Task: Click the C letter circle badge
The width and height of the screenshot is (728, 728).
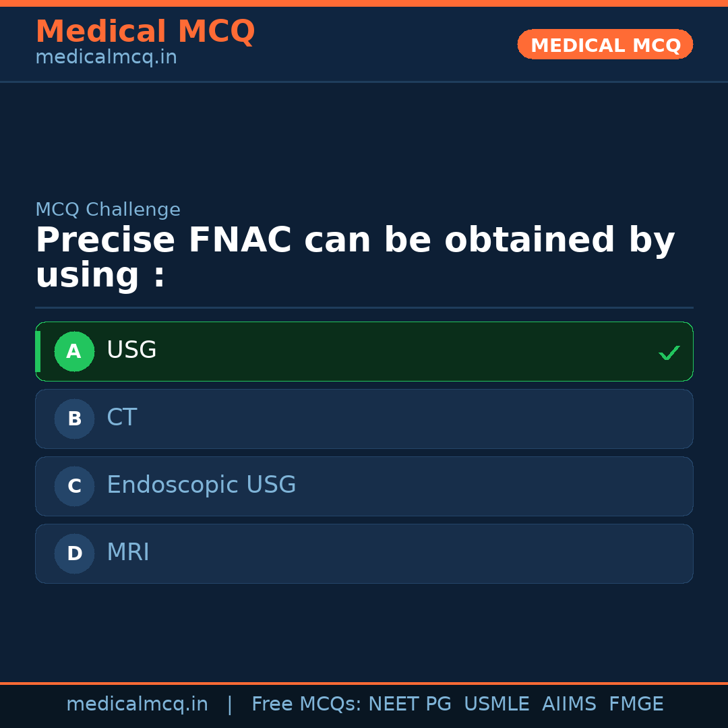Action: coord(74,487)
